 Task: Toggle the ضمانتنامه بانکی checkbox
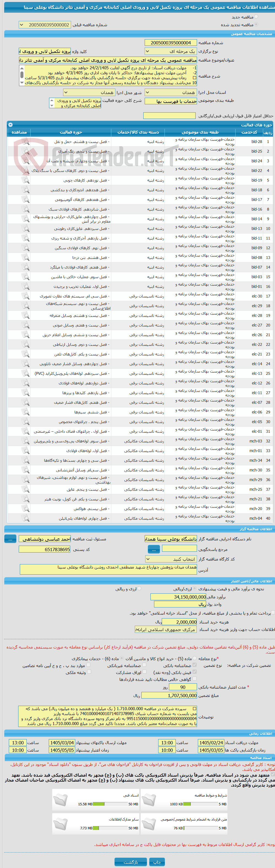(195, 665)
